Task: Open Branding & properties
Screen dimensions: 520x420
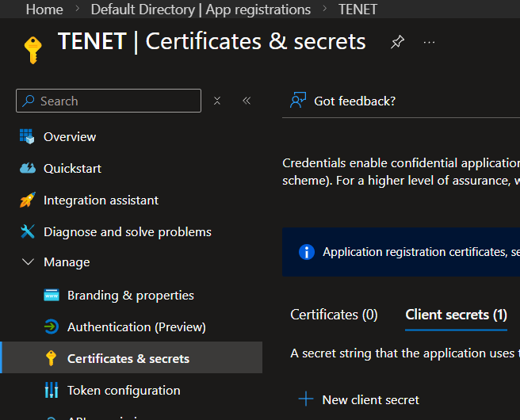Action: [x=131, y=296]
